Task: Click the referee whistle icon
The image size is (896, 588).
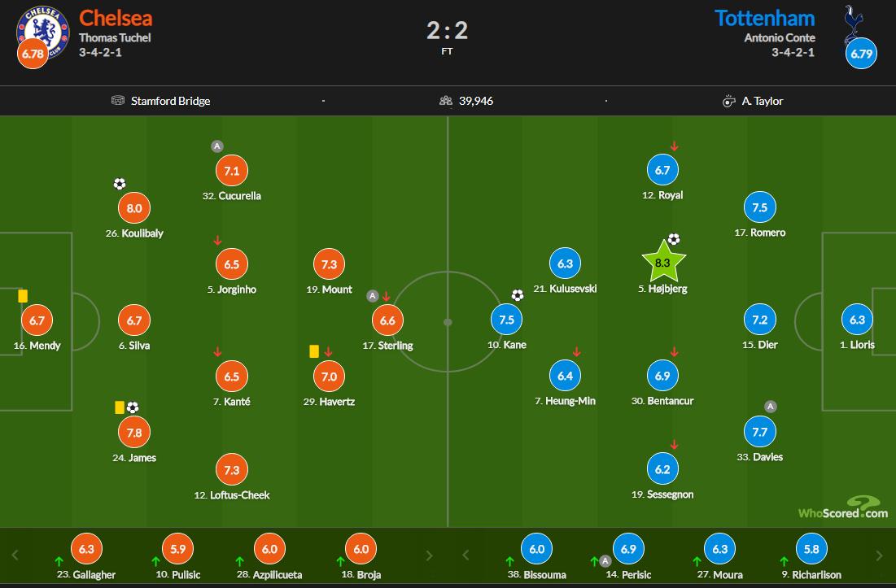Action: (729, 101)
